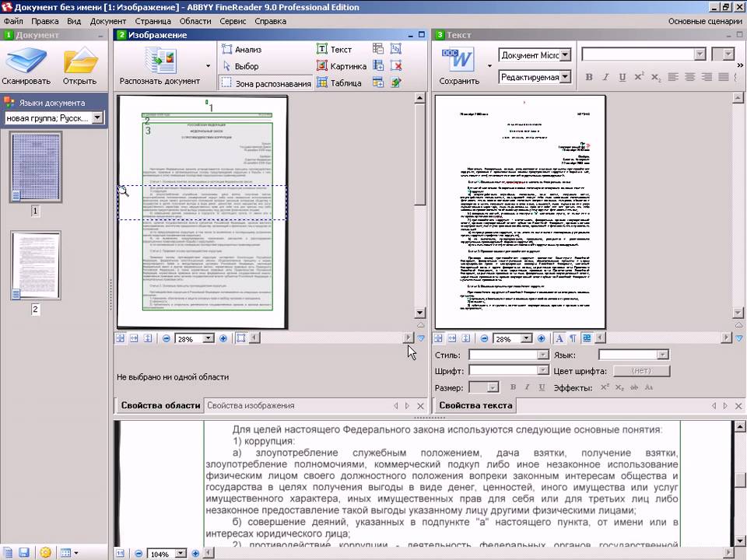Click the Сохранить Word document icon
Viewport: 747px width, 560px height.
click(458, 60)
